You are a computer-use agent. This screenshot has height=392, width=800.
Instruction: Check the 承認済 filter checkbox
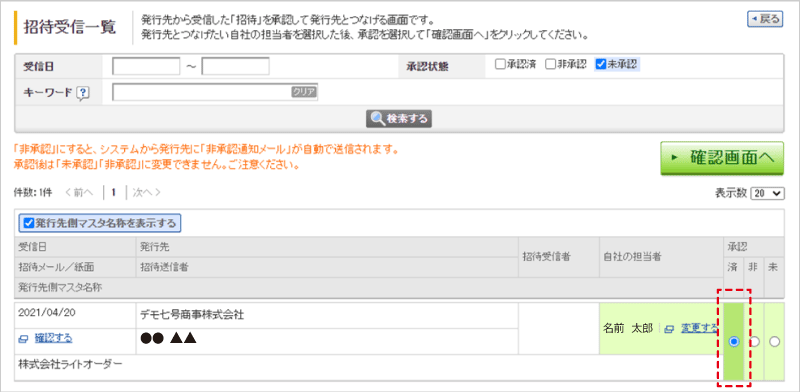click(500, 64)
